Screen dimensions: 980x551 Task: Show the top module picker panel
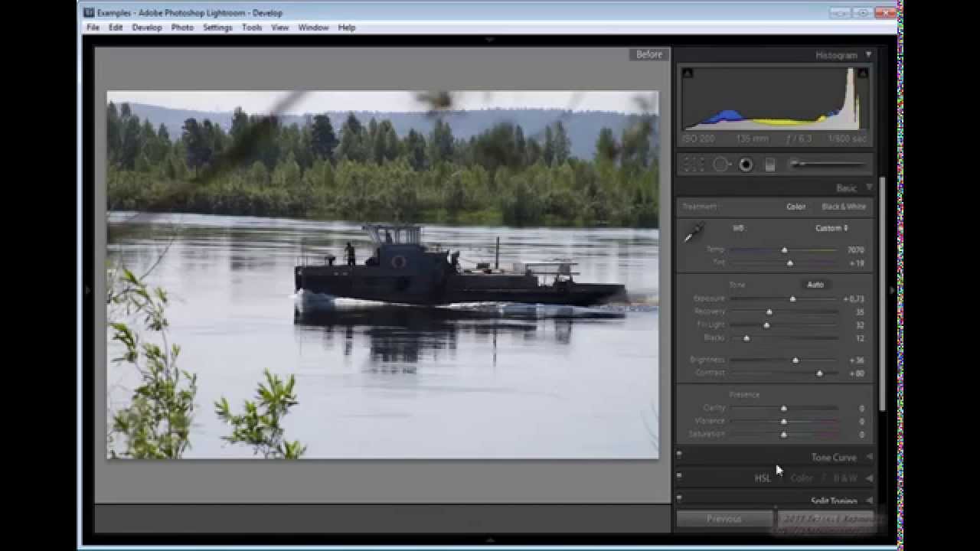(x=490, y=38)
